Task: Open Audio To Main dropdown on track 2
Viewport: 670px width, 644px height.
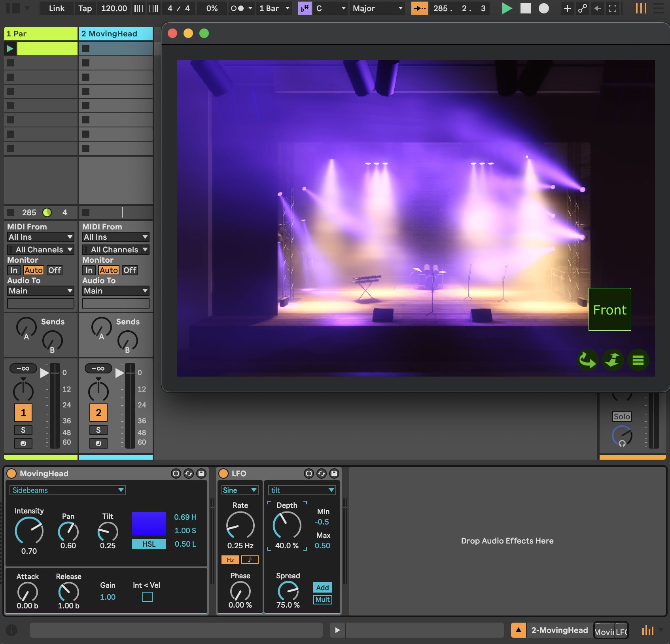Action: pos(116,291)
